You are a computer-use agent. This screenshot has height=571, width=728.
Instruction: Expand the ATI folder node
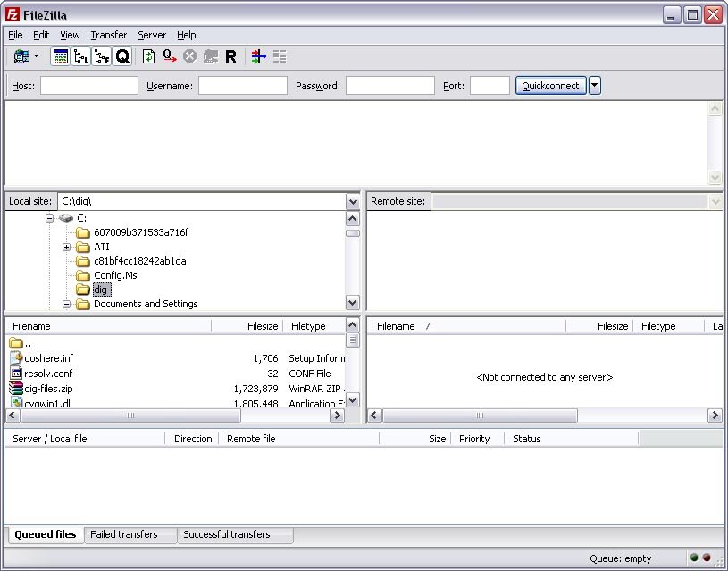pyautogui.click(x=66, y=248)
